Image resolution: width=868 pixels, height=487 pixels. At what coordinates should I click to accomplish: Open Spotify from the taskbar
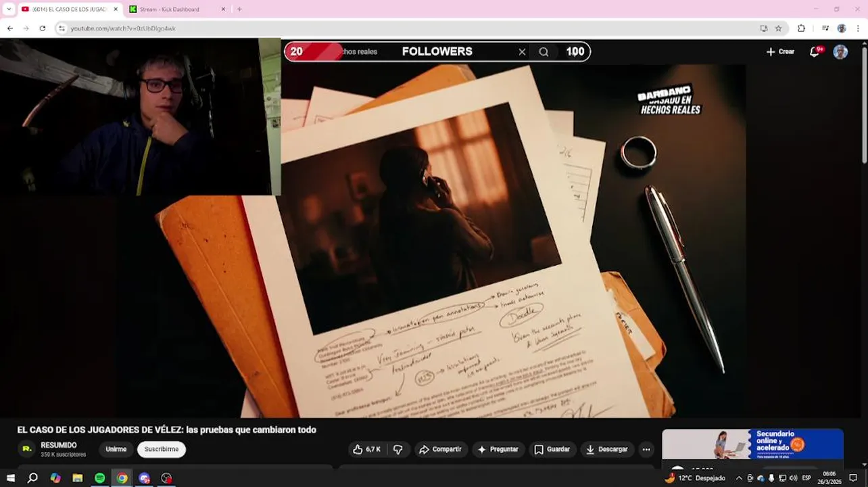click(100, 478)
